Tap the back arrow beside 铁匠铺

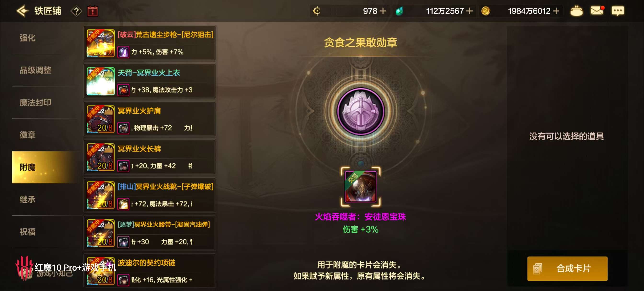[23, 11]
